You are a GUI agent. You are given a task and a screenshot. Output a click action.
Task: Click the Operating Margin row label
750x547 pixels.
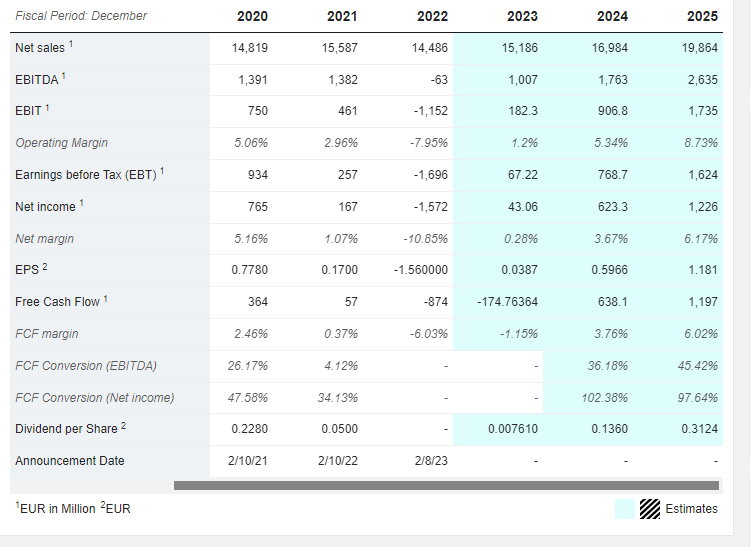click(x=62, y=142)
